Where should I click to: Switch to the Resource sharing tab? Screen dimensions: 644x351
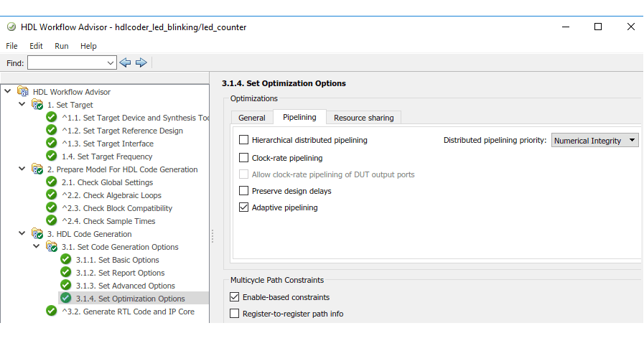[363, 118]
